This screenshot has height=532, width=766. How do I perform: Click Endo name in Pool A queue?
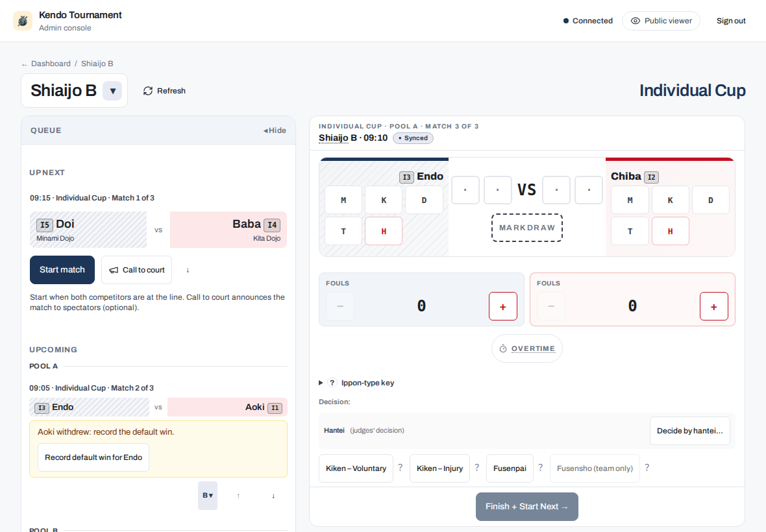pos(62,407)
